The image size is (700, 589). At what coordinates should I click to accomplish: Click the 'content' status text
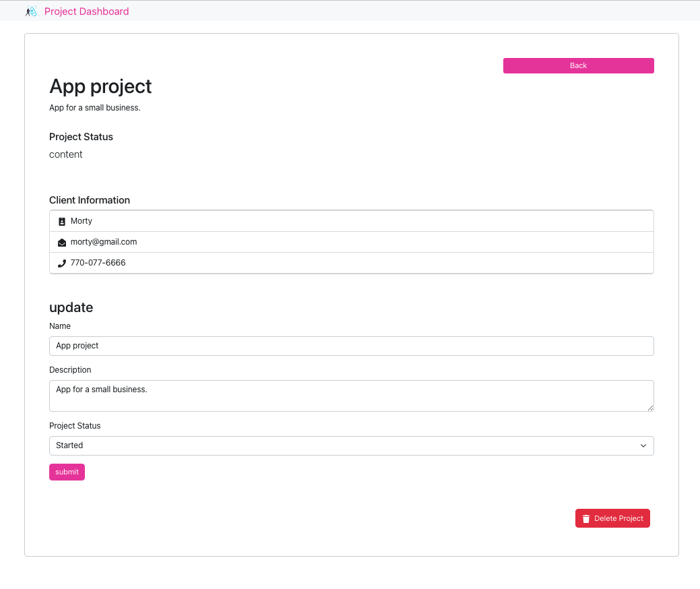point(65,154)
